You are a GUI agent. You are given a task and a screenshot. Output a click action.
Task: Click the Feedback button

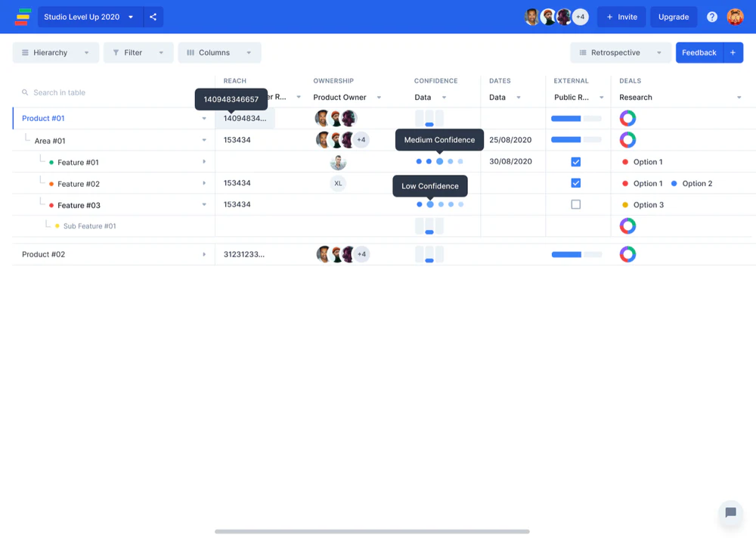(699, 53)
